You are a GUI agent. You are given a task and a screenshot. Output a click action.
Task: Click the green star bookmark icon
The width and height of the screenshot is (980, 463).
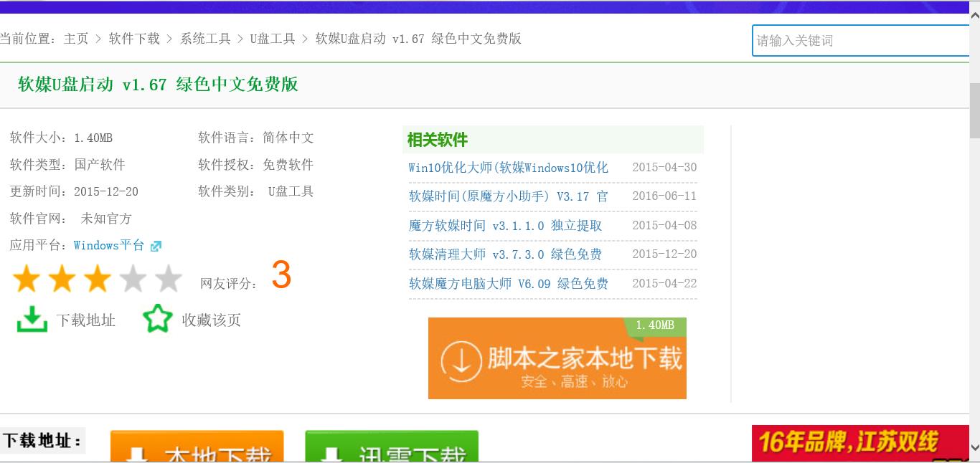coord(158,319)
